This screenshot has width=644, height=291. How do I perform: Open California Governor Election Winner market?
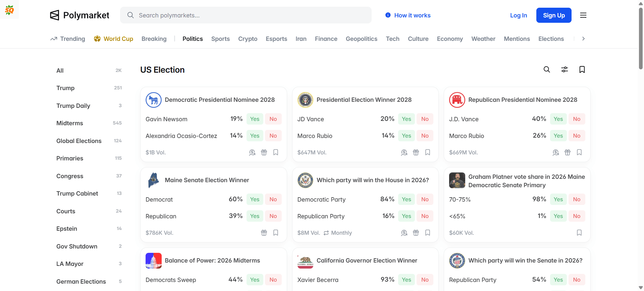point(367,261)
